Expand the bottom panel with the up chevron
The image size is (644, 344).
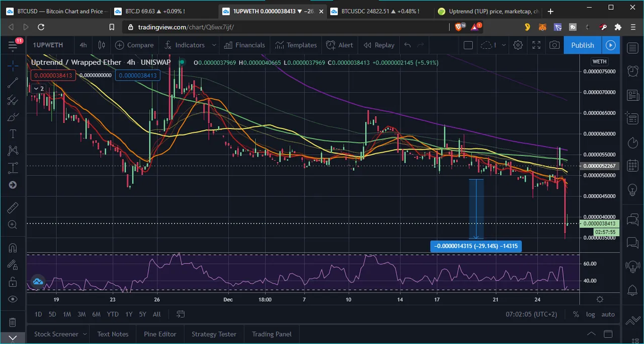pyautogui.click(x=591, y=333)
